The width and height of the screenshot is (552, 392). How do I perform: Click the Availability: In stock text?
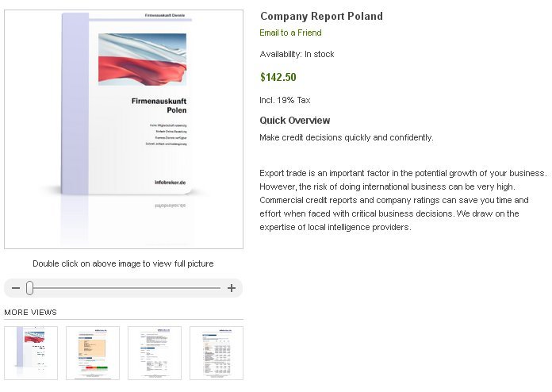pyautogui.click(x=297, y=55)
